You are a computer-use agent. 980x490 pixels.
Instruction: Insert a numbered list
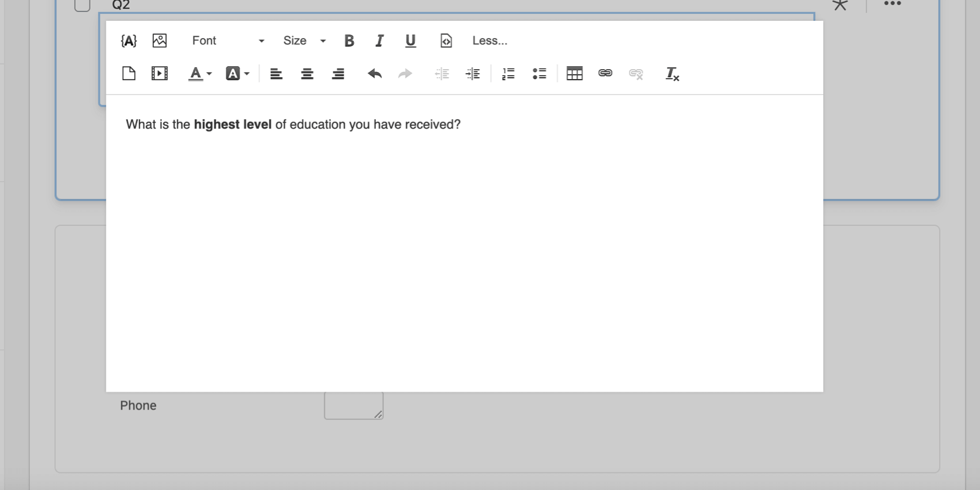coord(508,73)
